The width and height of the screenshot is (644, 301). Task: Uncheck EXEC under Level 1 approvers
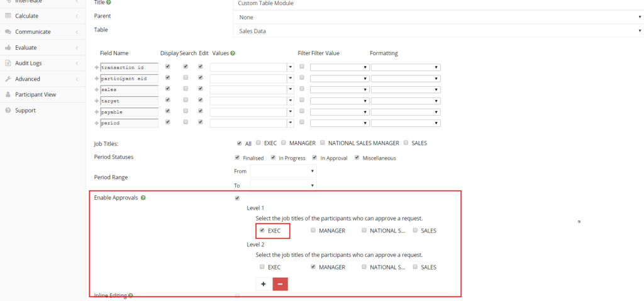click(262, 231)
